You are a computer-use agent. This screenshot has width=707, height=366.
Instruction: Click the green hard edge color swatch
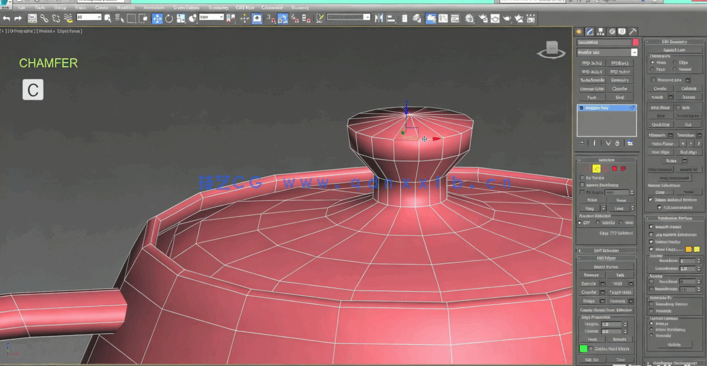coord(583,349)
